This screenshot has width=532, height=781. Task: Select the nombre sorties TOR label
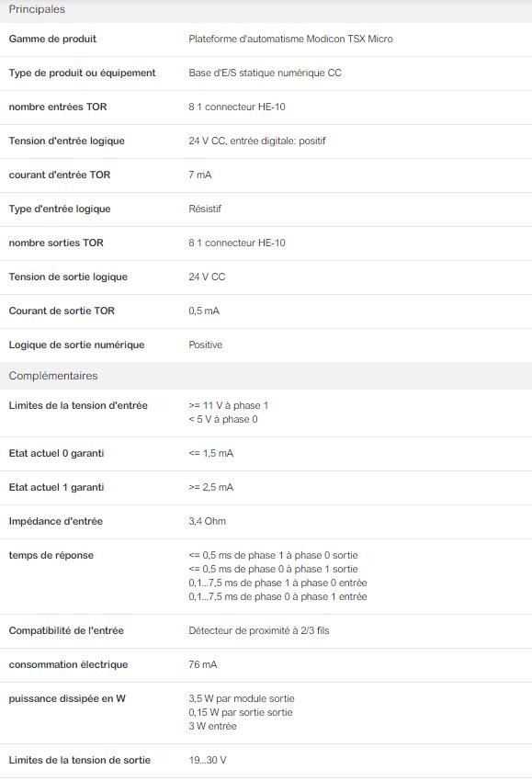coord(56,243)
